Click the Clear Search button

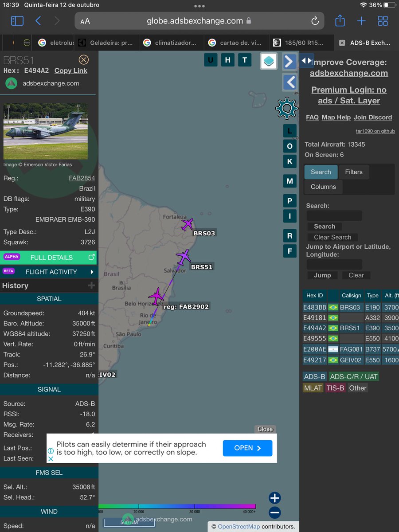point(332,237)
